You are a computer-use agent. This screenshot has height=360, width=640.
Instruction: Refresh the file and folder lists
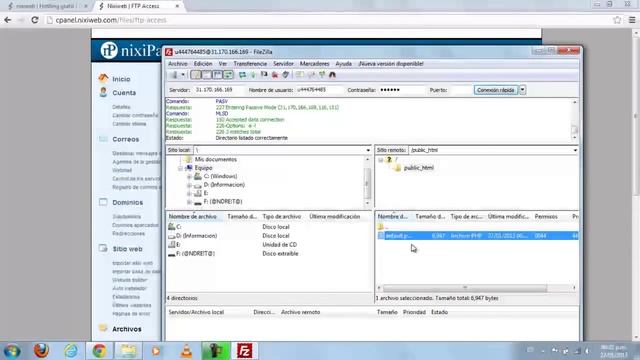tap(242, 75)
